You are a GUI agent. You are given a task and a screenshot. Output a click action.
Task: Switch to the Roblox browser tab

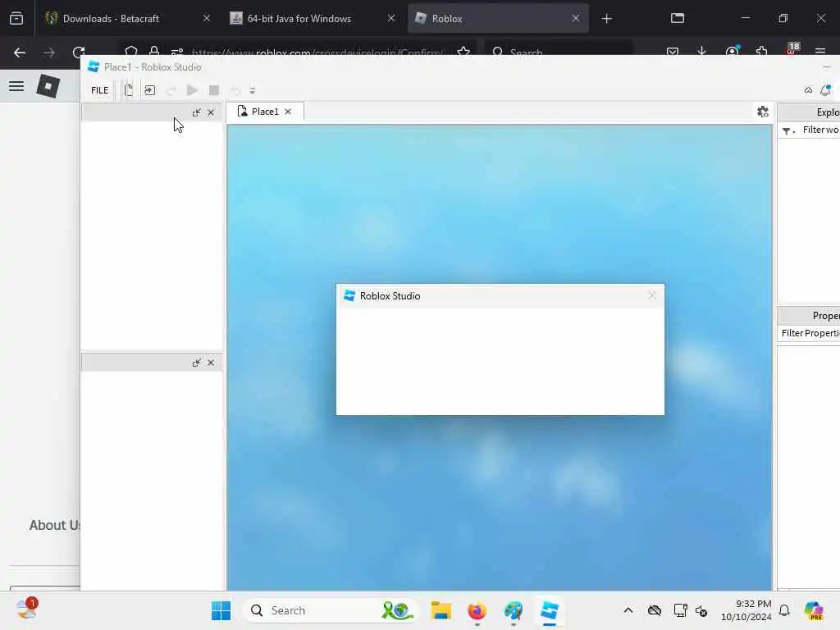pos(498,18)
